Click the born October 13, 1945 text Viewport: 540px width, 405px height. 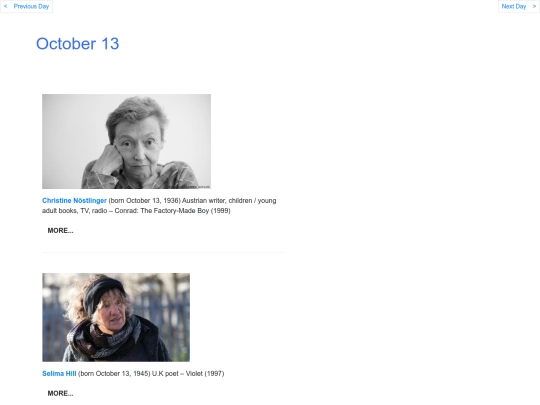[x=114, y=373]
